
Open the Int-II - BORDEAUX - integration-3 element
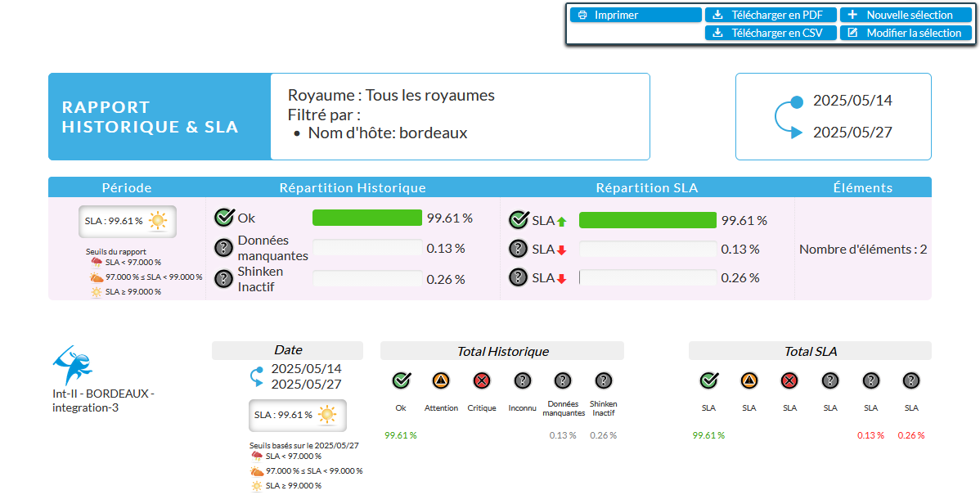(x=103, y=400)
